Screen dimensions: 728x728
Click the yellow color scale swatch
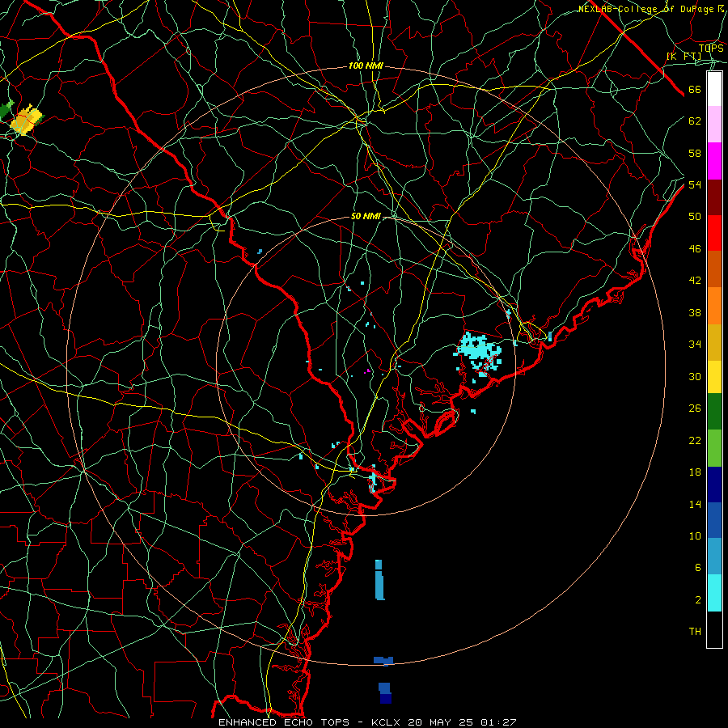click(714, 377)
